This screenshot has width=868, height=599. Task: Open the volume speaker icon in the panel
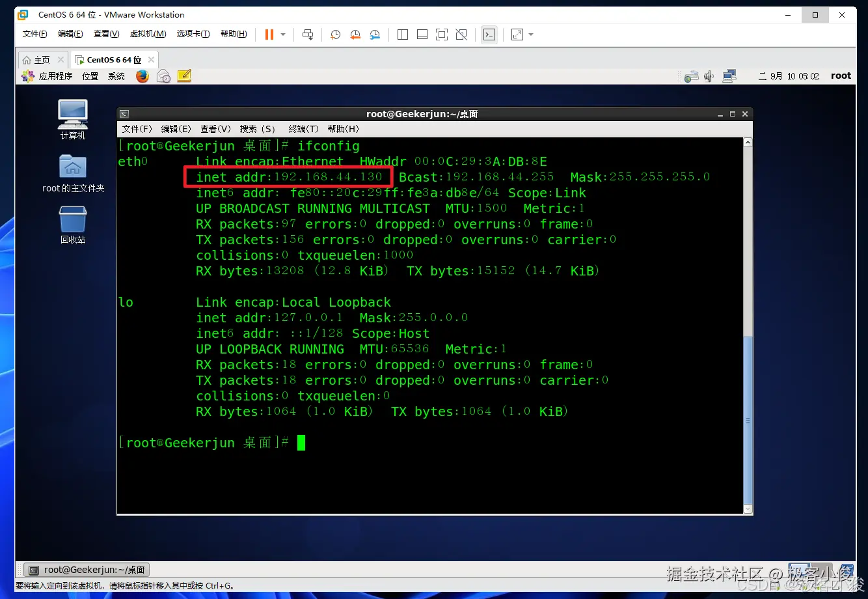coord(709,76)
